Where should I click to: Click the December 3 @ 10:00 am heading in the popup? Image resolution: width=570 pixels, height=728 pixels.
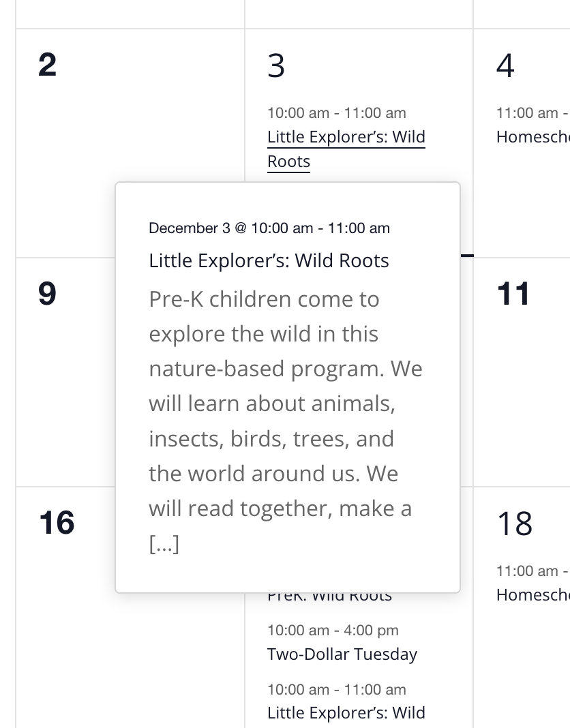pyautogui.click(x=269, y=228)
